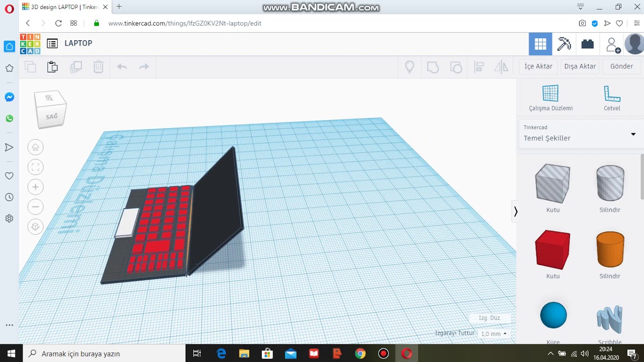Click the LAPTOP design title
This screenshot has height=362, width=644.
[x=78, y=43]
